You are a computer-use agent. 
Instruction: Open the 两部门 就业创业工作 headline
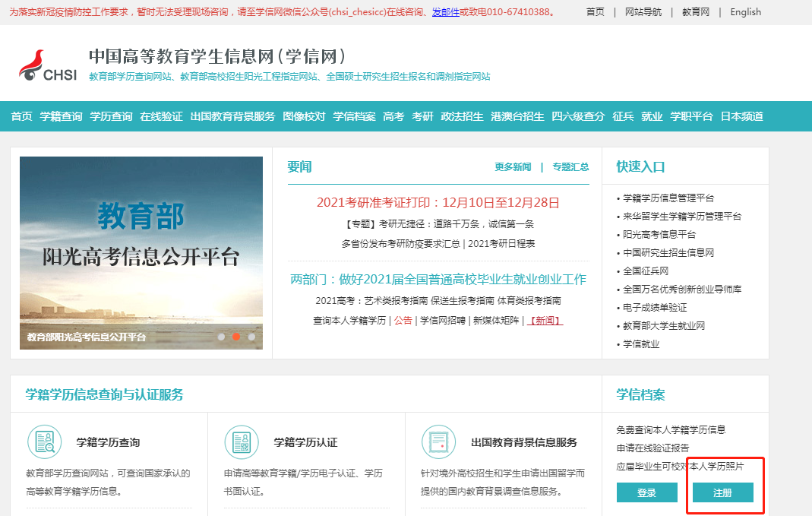[x=438, y=280]
